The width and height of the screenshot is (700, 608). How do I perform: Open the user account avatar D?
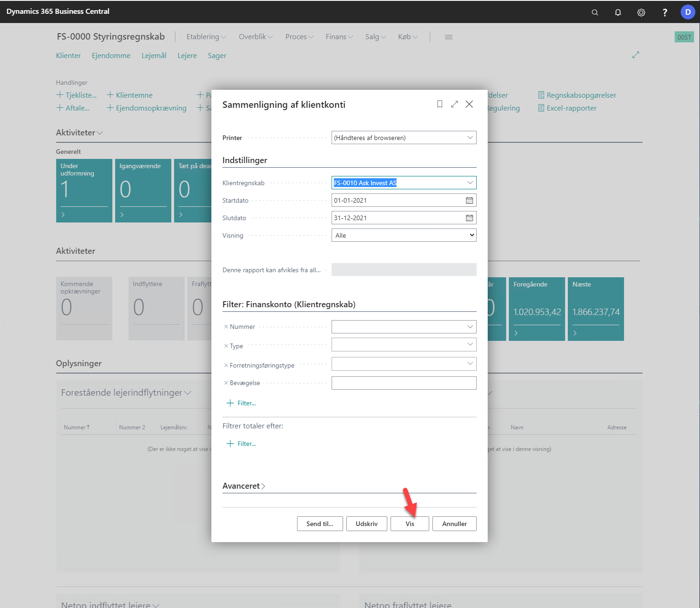(x=688, y=12)
